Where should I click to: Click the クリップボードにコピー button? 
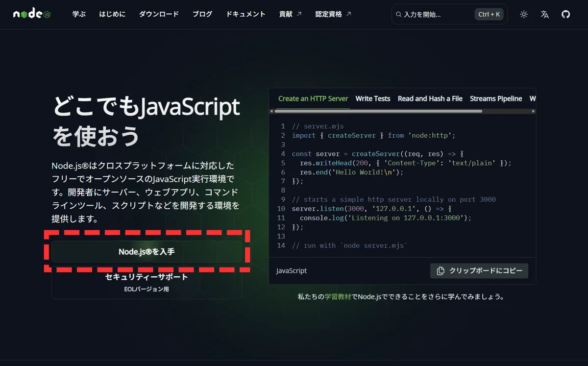click(479, 270)
